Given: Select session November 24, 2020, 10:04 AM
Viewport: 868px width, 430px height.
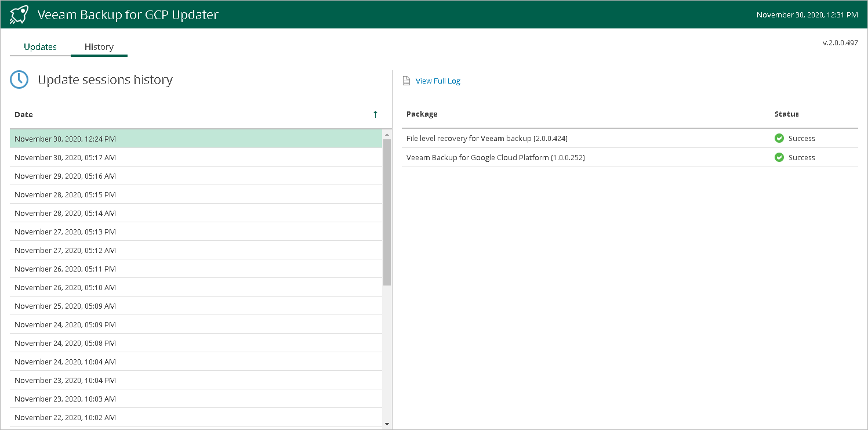Looking at the screenshot, I should coord(196,362).
